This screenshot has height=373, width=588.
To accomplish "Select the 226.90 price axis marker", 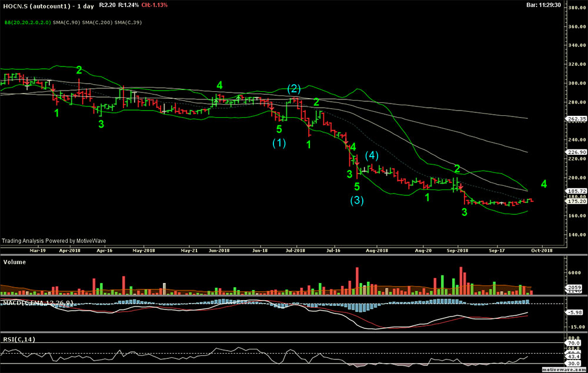I will tap(573, 152).
